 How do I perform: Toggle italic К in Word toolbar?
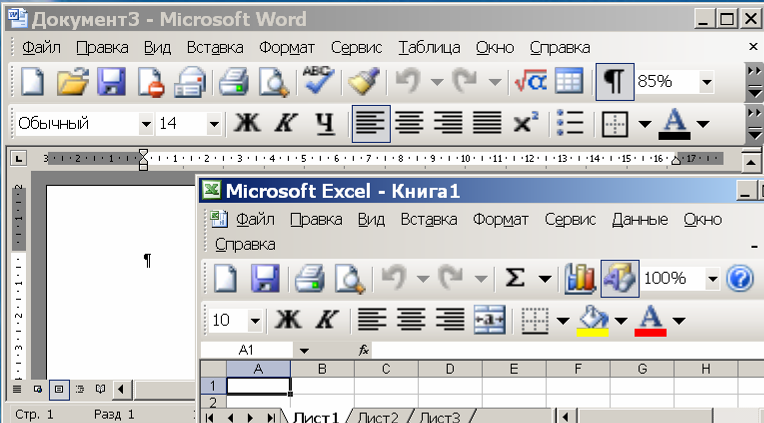286,123
